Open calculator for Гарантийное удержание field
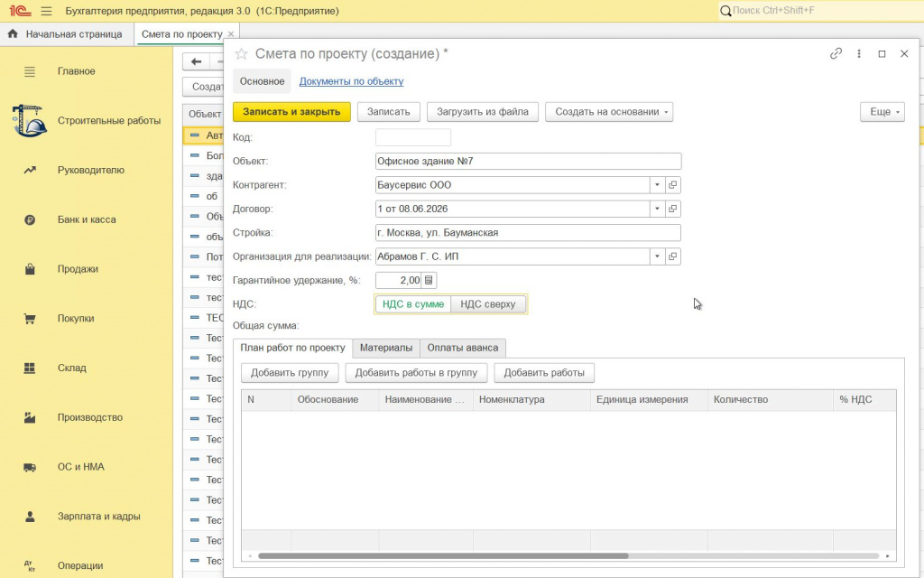The height and width of the screenshot is (578, 924). click(x=429, y=280)
